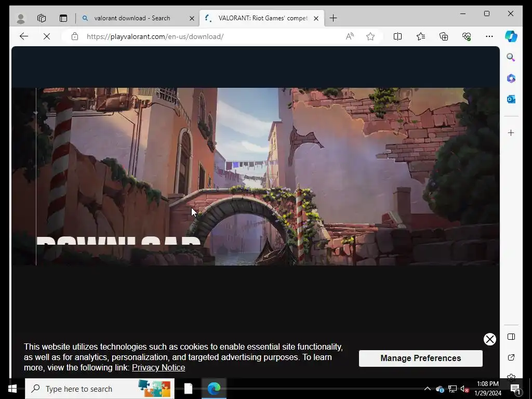Open the Edge profile avatar
Viewport: 532px width, 399px height.
point(21,18)
